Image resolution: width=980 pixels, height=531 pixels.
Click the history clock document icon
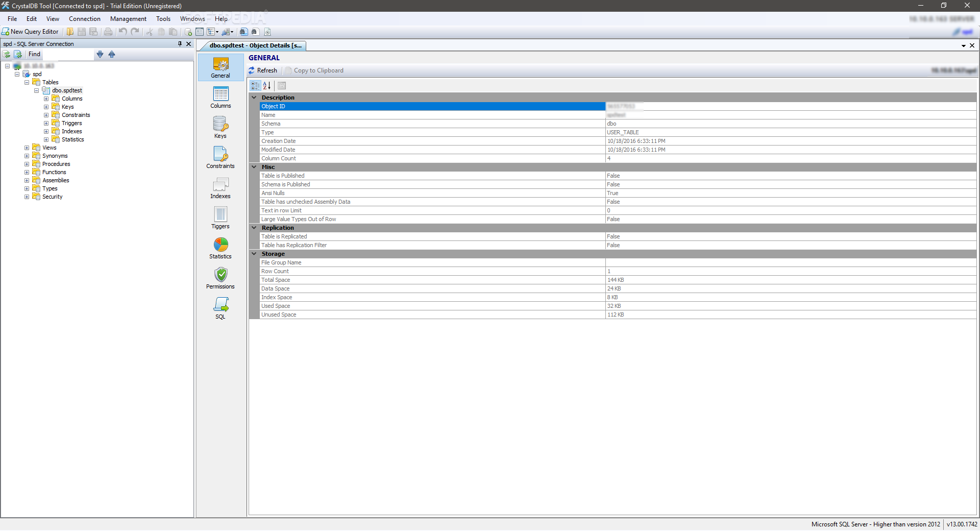click(x=267, y=32)
